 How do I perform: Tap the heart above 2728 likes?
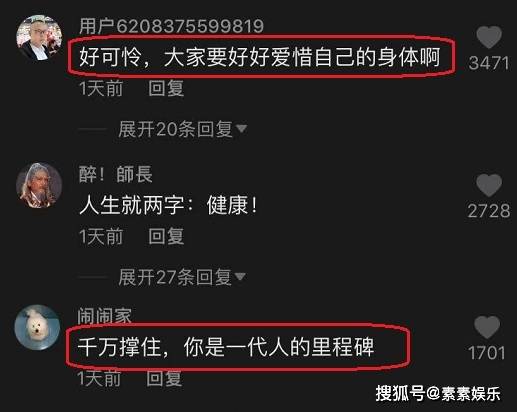489,185
